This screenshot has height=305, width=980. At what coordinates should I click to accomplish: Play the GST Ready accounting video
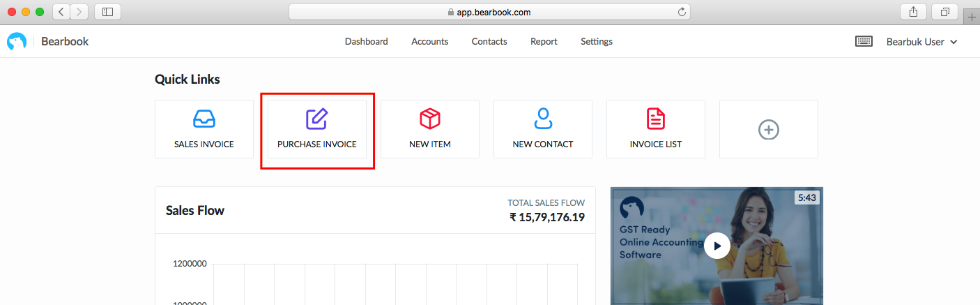pos(717,246)
